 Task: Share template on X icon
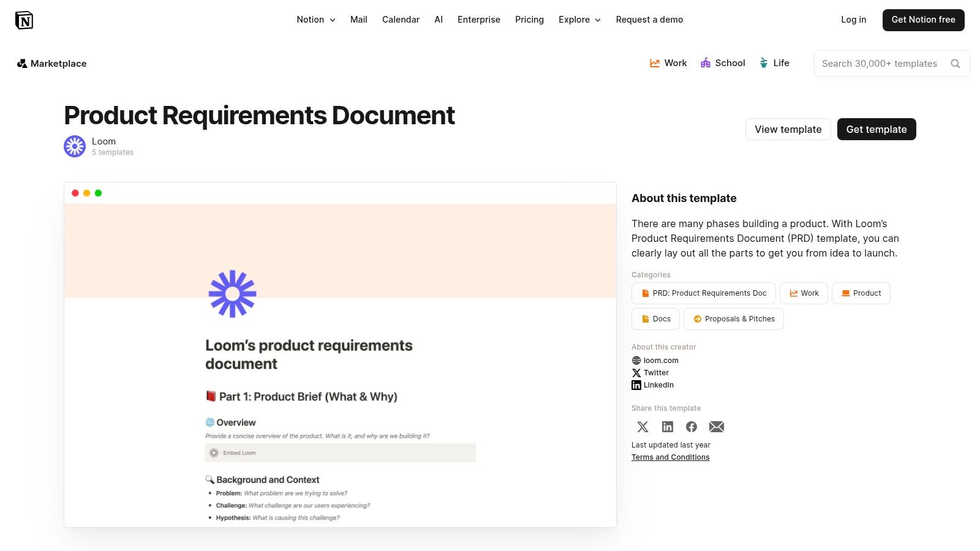point(643,427)
